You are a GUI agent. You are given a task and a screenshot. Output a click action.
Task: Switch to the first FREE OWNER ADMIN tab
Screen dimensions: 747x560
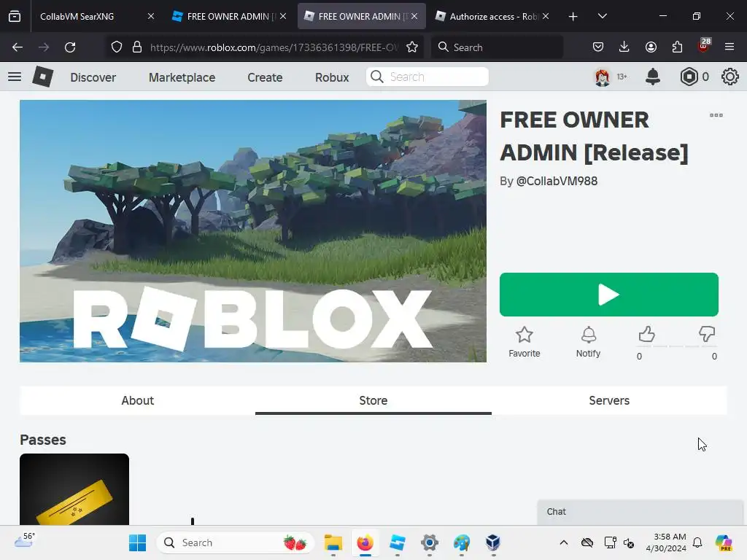229,16
